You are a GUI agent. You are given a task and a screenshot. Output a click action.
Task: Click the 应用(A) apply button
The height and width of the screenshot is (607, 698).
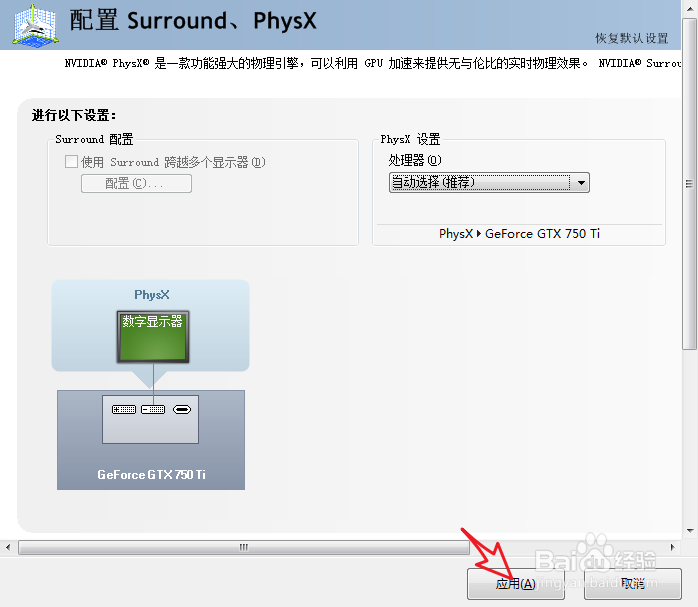(515, 584)
